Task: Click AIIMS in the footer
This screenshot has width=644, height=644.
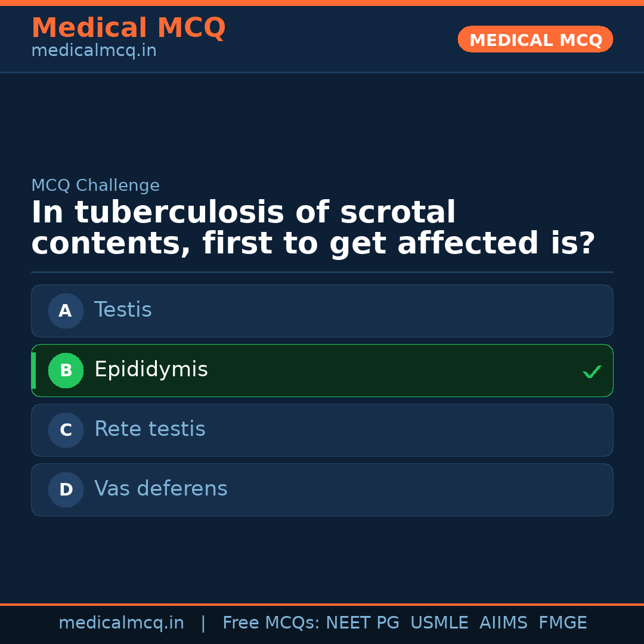Action: pyautogui.click(x=503, y=623)
